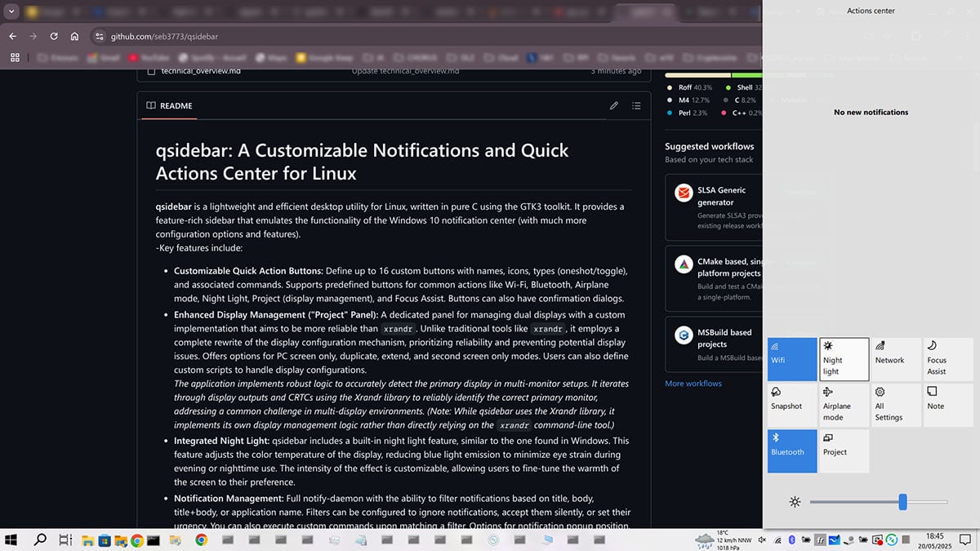Click the brightness slider handle
This screenshot has width=980, height=551.
point(902,502)
